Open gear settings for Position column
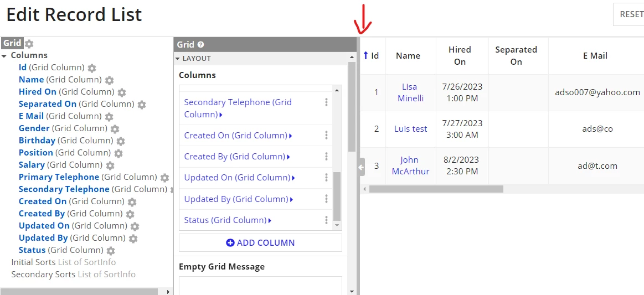This screenshot has width=644, height=295. (119, 153)
